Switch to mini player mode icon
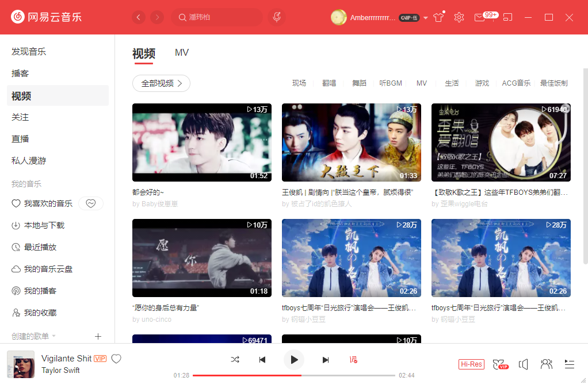This screenshot has width=588, height=385. [x=507, y=18]
